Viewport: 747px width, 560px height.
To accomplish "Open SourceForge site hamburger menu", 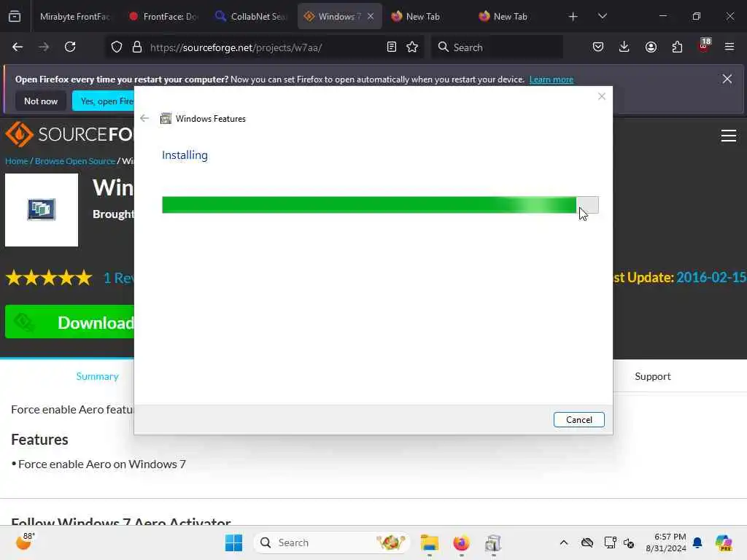I will 729,136.
